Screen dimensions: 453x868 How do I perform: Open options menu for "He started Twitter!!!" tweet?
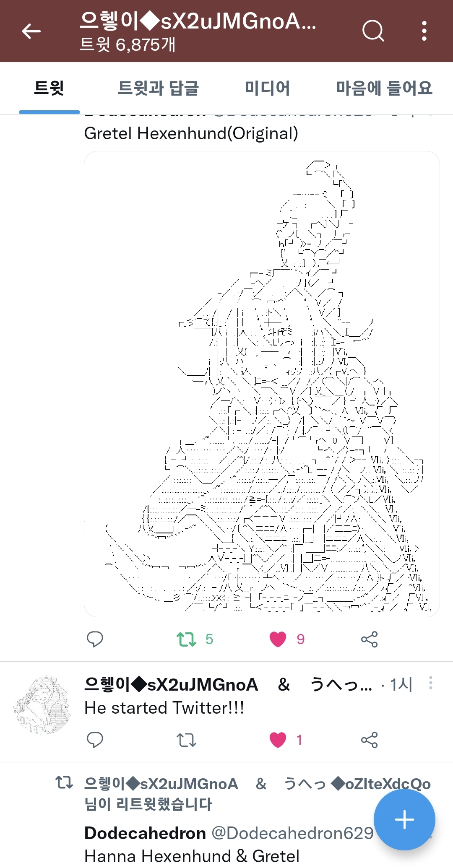tap(430, 683)
